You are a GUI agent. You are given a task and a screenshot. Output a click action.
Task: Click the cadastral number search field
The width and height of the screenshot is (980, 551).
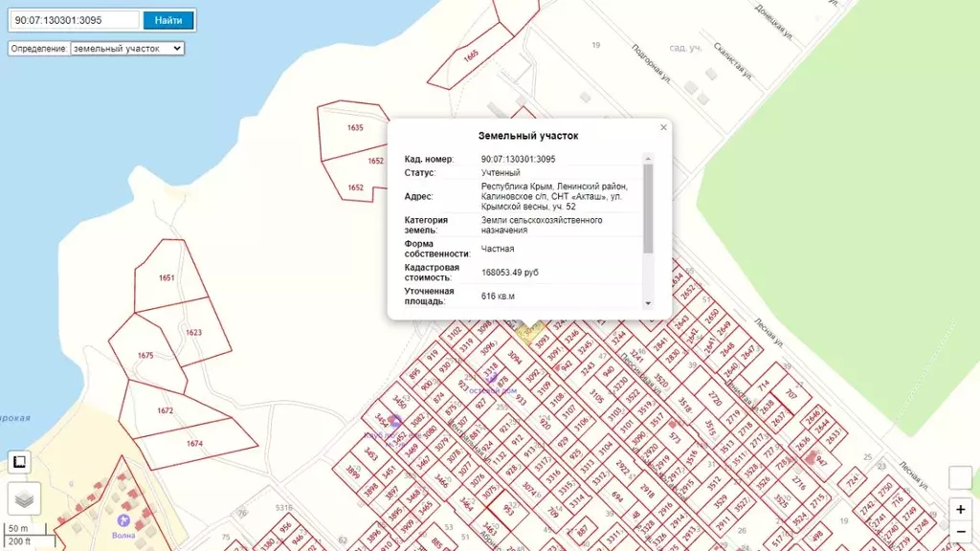click(75, 20)
